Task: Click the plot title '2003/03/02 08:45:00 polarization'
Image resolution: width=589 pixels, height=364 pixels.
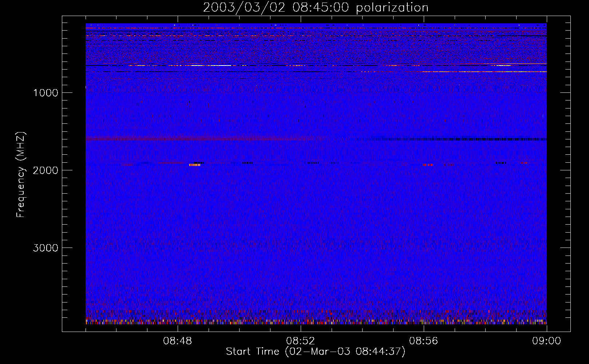Action: click(x=316, y=8)
